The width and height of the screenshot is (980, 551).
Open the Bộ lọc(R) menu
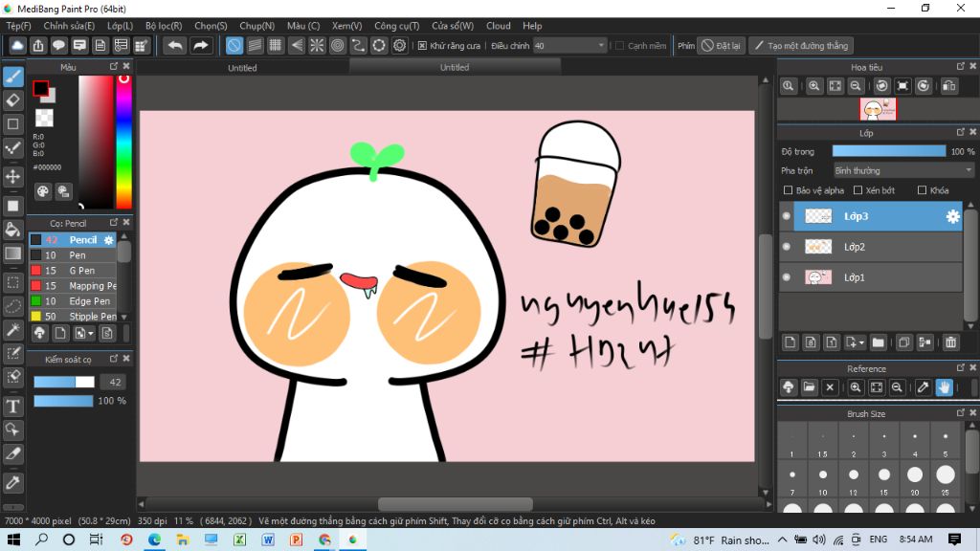164,26
